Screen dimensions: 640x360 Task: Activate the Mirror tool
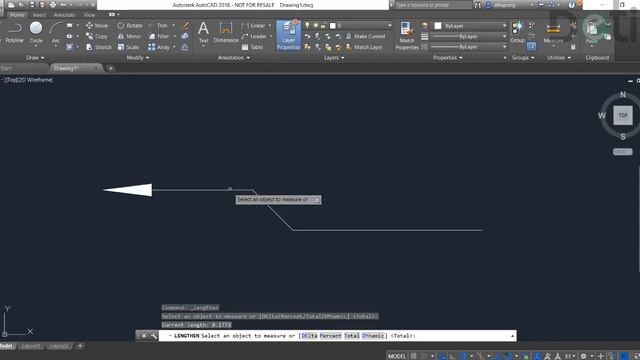point(129,36)
